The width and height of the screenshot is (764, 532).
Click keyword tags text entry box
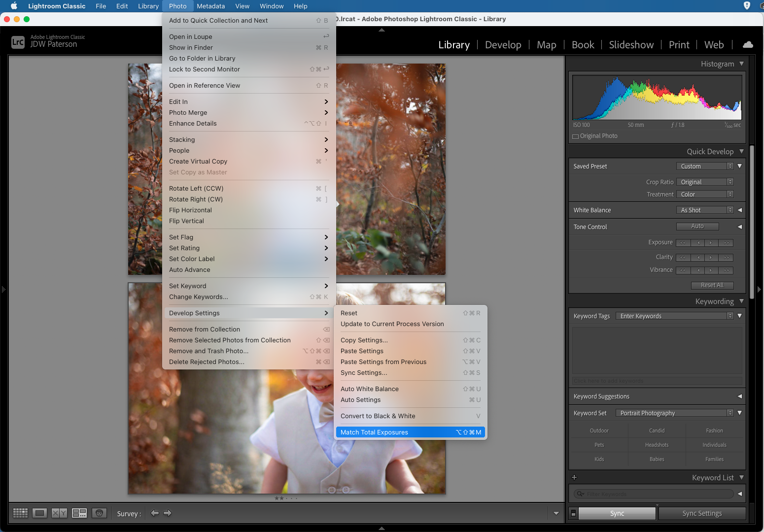[657, 350]
